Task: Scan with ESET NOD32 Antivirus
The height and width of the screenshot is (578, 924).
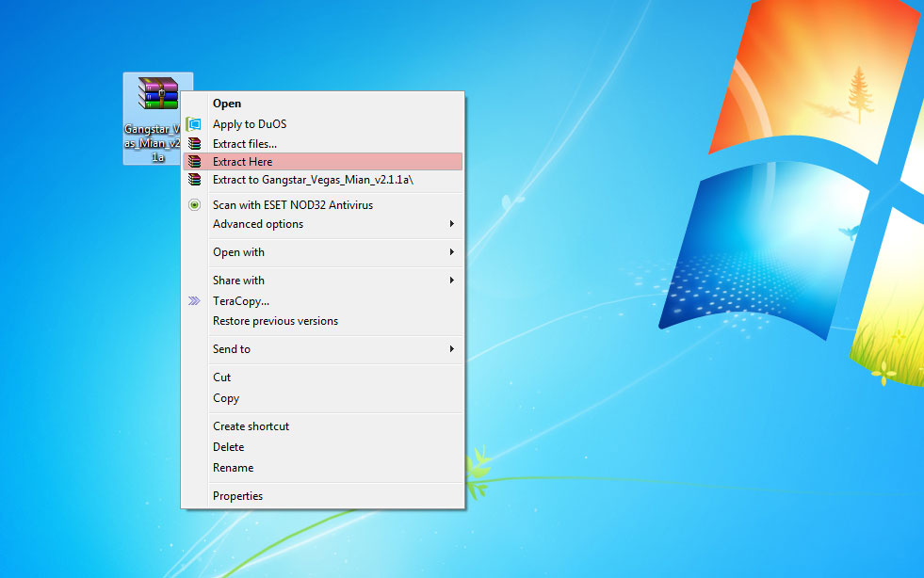Action: 322,205
